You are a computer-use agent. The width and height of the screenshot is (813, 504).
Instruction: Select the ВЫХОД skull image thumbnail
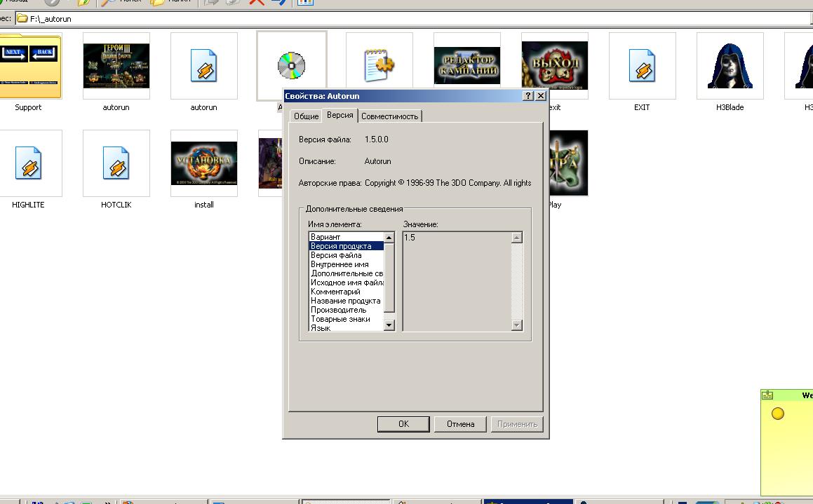tap(554, 64)
